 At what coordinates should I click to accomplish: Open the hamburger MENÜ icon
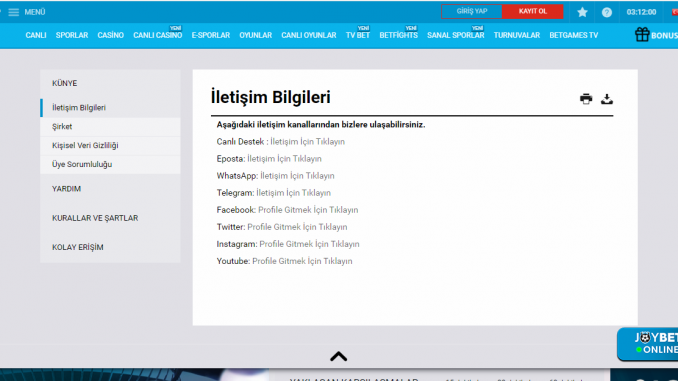pos(13,12)
